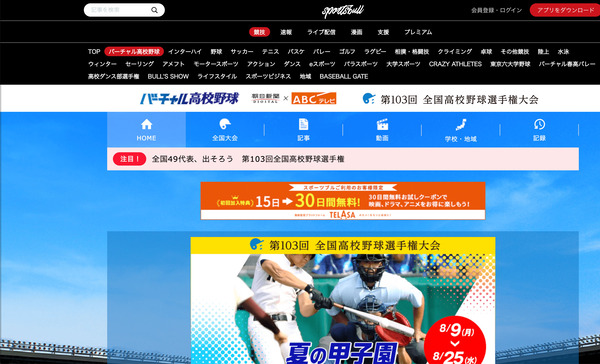The width and height of the screenshot is (600, 364).
Task: Open 全国大会 helmet icon section
Action: pyautogui.click(x=225, y=130)
